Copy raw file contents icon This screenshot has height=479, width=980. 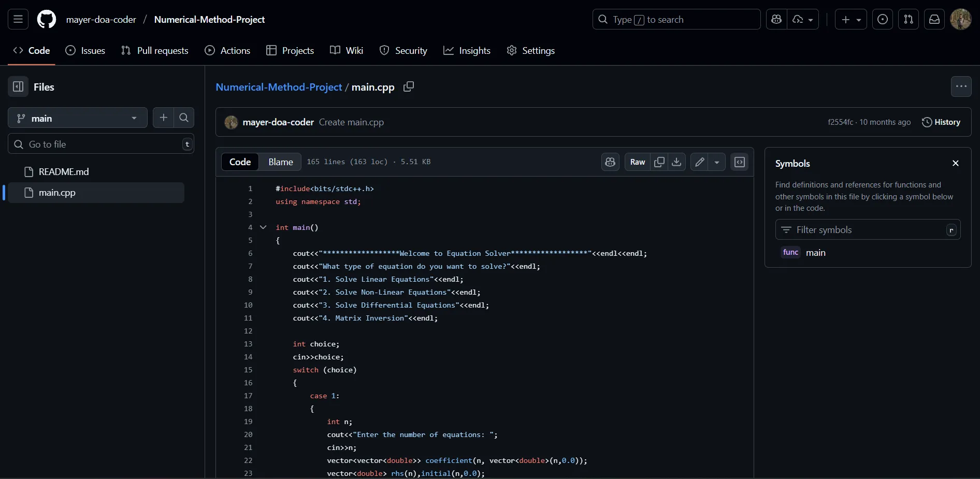point(659,162)
